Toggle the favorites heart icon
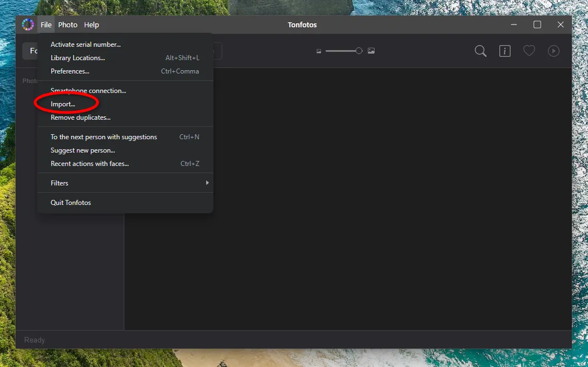Image resolution: width=588 pixels, height=367 pixels. click(529, 51)
